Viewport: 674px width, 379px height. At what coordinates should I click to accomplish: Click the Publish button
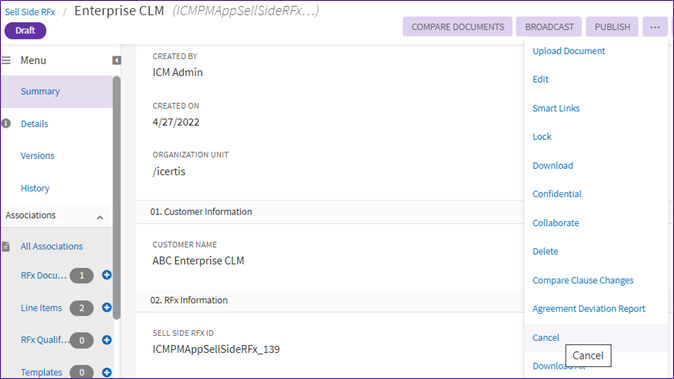tap(612, 27)
